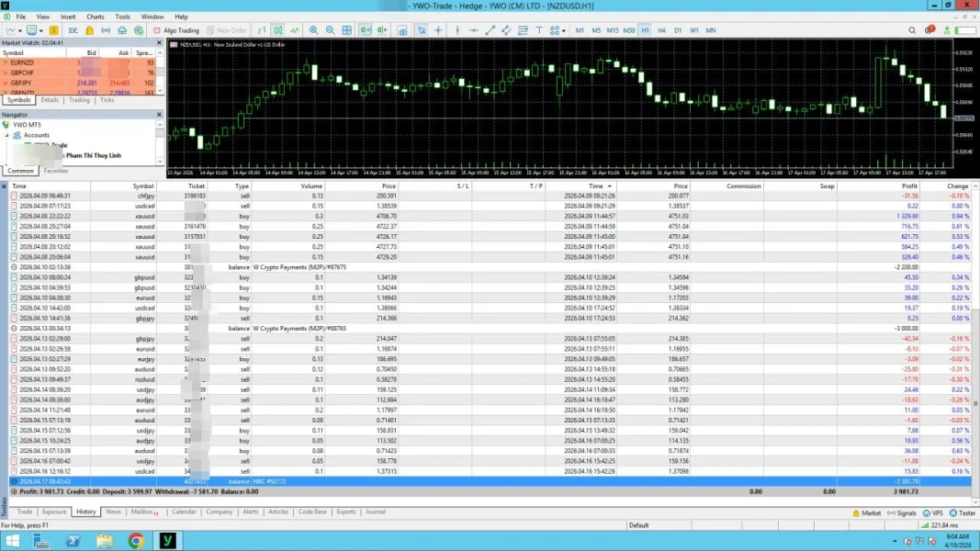Image resolution: width=980 pixels, height=551 pixels.
Task: Select the cursor arrow tool
Action: click(x=422, y=30)
